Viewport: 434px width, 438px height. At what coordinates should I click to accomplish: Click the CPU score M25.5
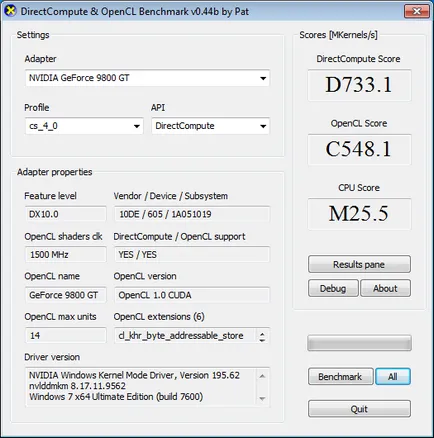(359, 214)
